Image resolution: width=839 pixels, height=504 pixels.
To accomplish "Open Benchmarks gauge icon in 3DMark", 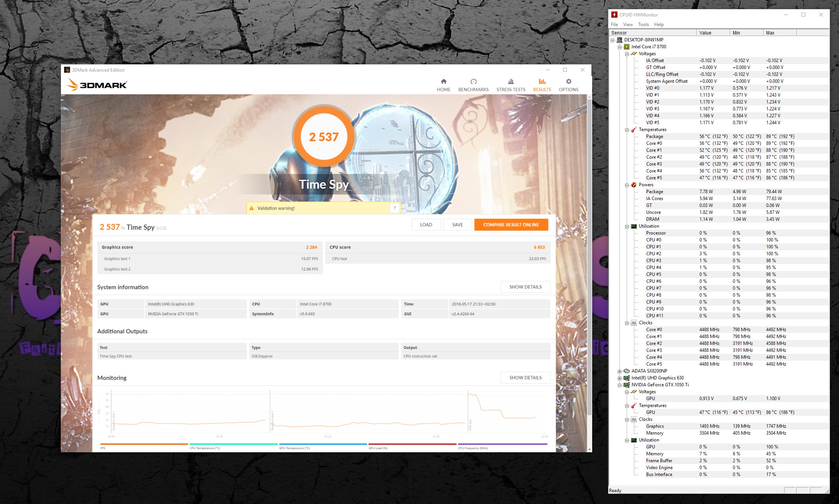I will point(473,81).
